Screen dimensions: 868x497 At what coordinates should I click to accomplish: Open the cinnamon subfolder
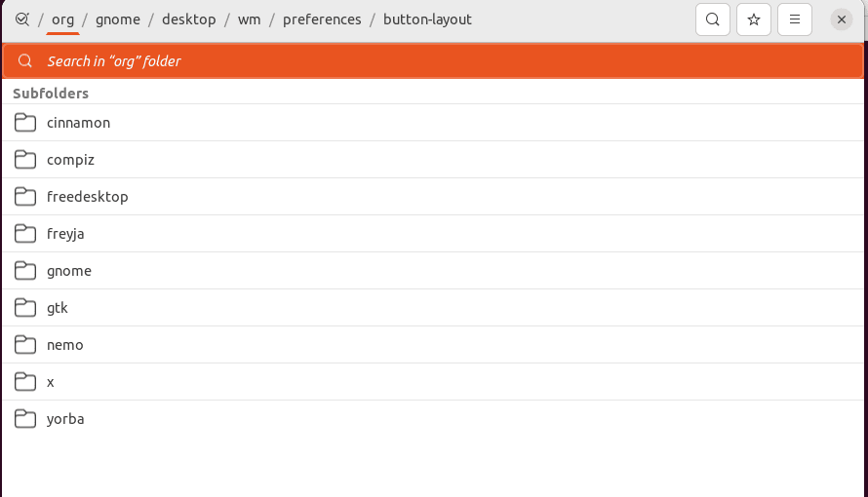433,123
